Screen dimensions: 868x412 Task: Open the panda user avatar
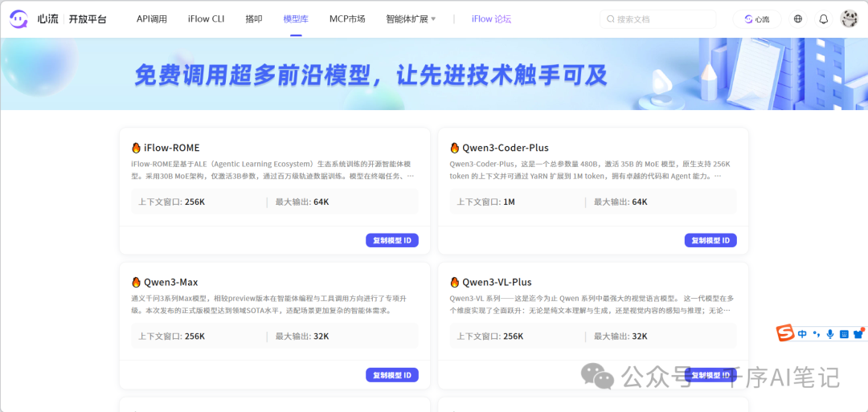850,19
